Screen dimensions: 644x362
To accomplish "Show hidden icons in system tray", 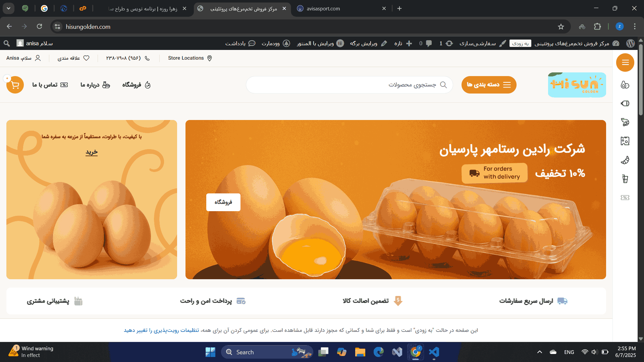I will [539, 352].
